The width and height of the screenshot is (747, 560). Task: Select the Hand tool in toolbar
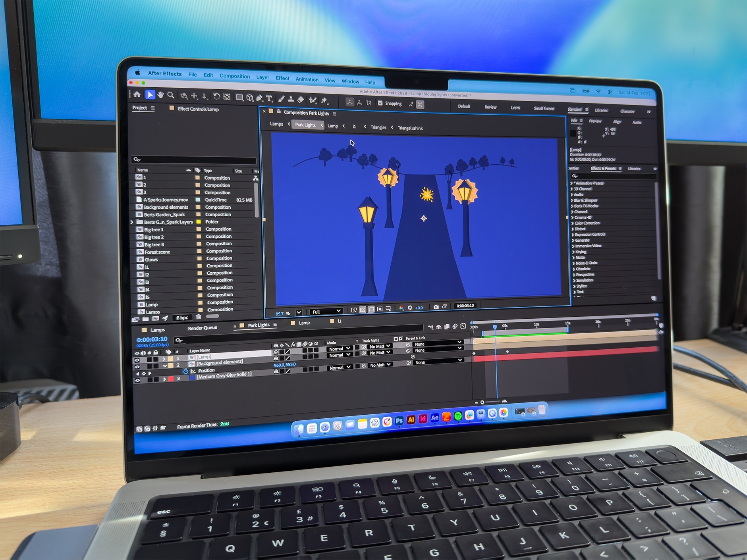[160, 95]
